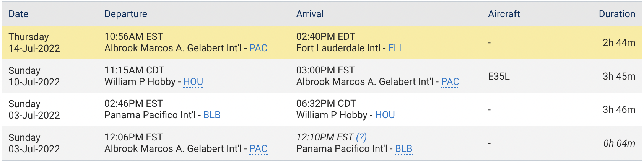Click PAC link in the 14-Jul-2022 departure
Viewport: 644px width, 163px height.
point(258,48)
